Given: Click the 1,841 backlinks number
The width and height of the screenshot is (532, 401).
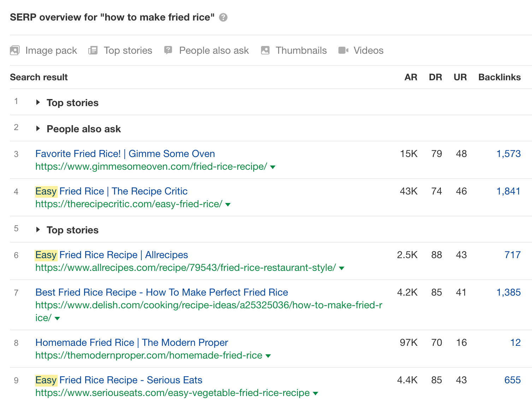Looking at the screenshot, I should [508, 191].
